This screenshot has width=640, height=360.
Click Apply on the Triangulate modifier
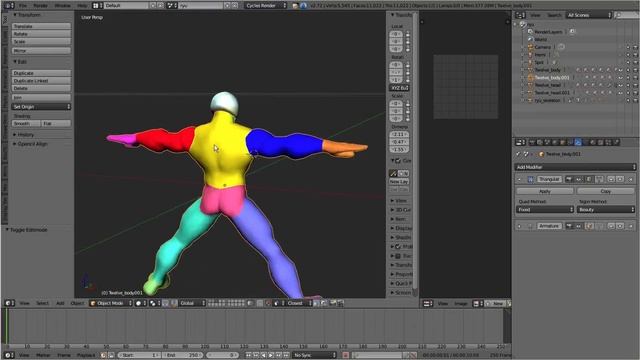coord(545,191)
